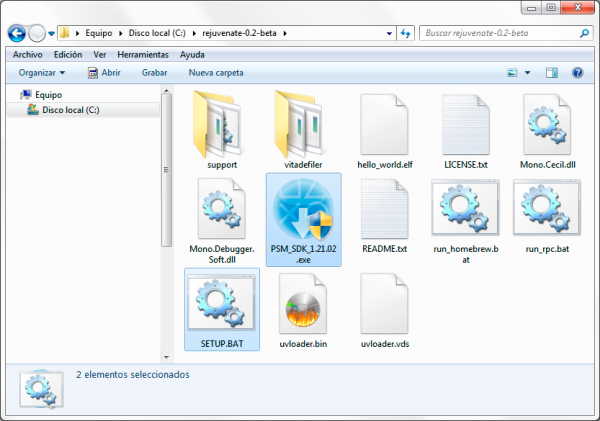The image size is (600, 421).
Task: Open the recent pages dropdown arrow
Action: (x=51, y=34)
